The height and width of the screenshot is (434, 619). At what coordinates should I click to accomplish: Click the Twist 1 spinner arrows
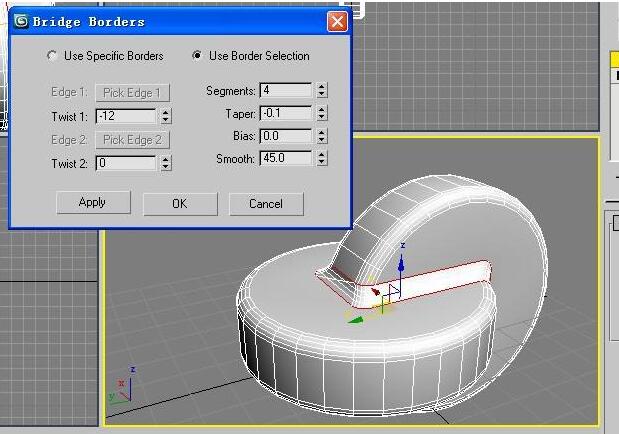[166, 116]
